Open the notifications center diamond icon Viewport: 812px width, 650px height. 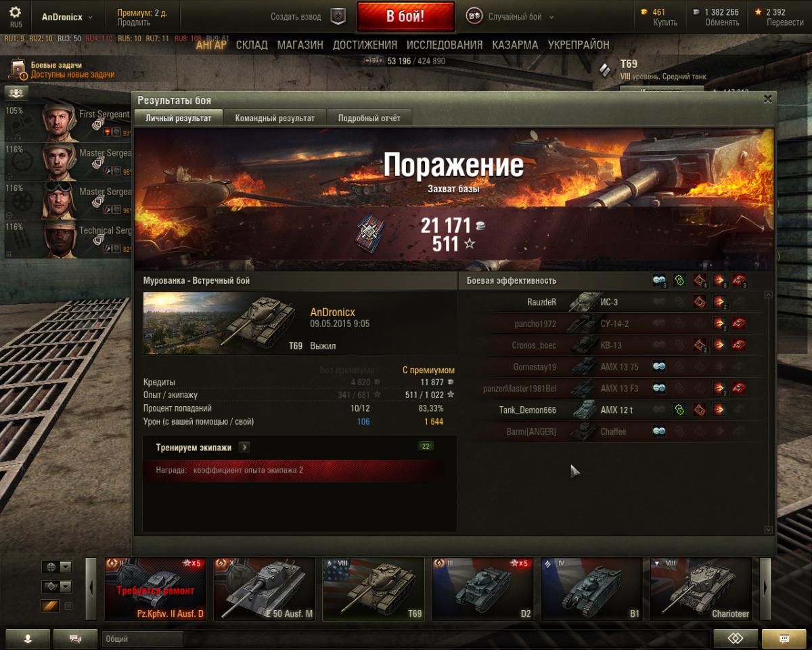pos(736,638)
